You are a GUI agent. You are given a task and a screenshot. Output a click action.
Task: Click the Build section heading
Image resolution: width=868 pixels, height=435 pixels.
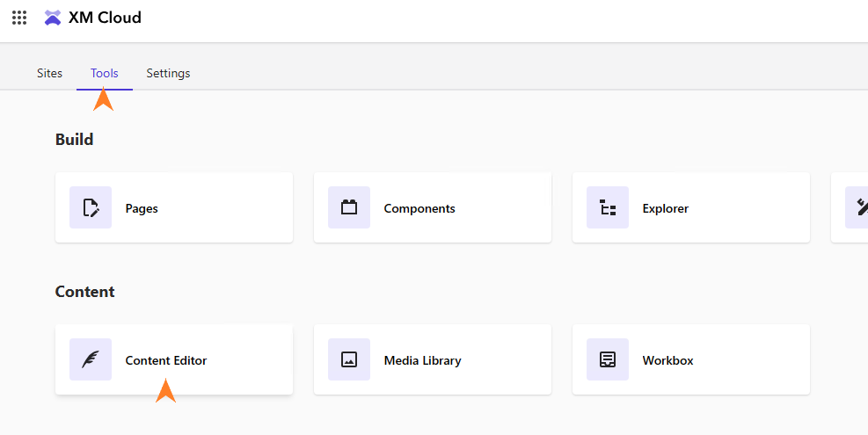click(x=74, y=140)
